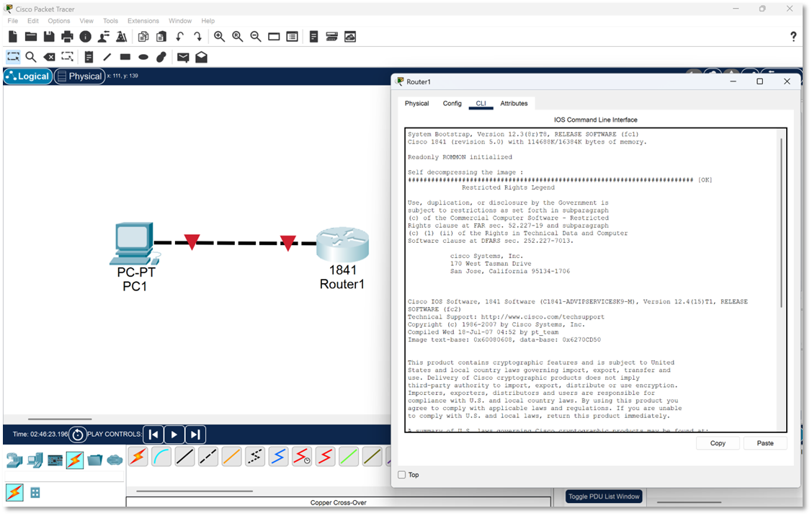Open the Options menu
812x516 pixels.
59,21
